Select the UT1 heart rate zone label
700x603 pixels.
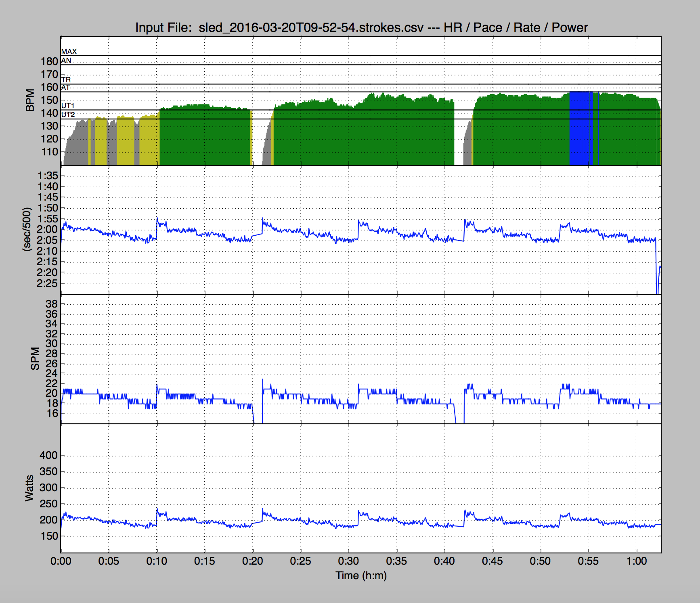pyautogui.click(x=68, y=106)
